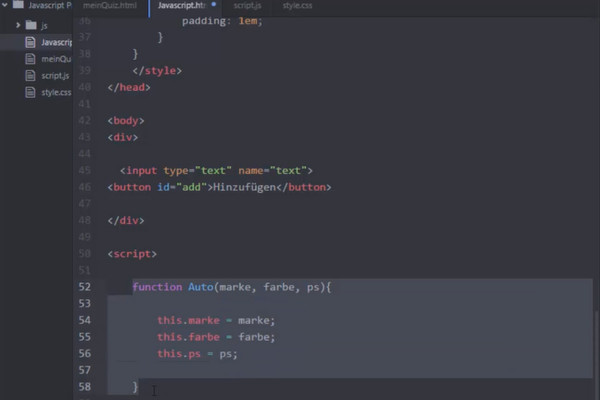600x400 pixels.
Task: Click the project root folder icon
Action: 18,5
